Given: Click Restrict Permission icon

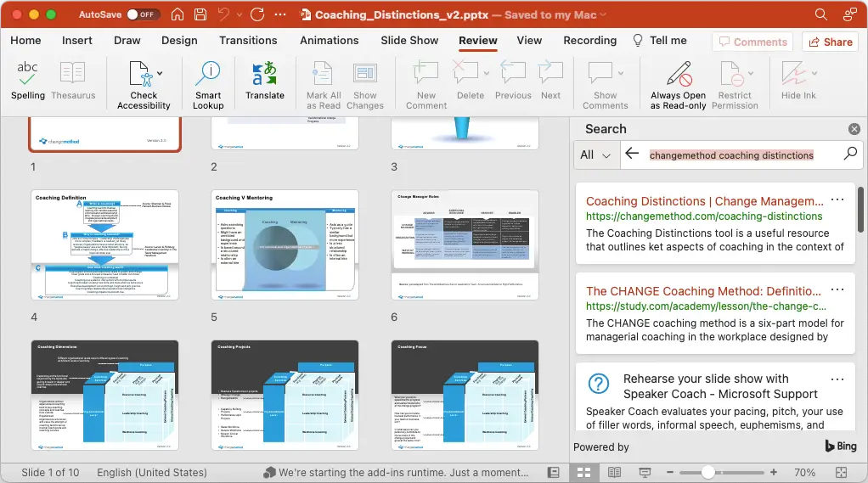Looking at the screenshot, I should click(731, 74).
